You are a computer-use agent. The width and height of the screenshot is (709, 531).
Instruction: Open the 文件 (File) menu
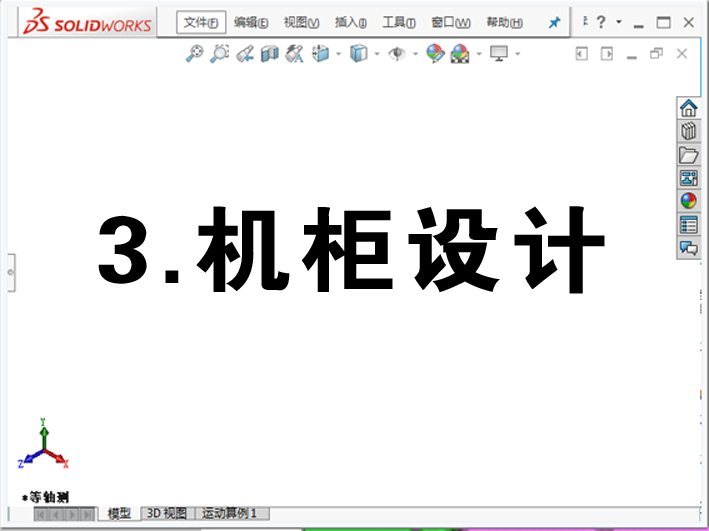pos(199,23)
